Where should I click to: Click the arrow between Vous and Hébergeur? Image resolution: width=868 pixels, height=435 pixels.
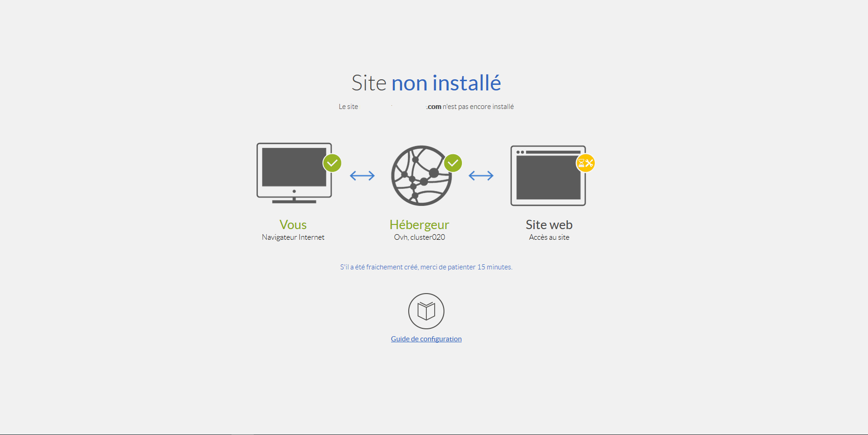(362, 175)
